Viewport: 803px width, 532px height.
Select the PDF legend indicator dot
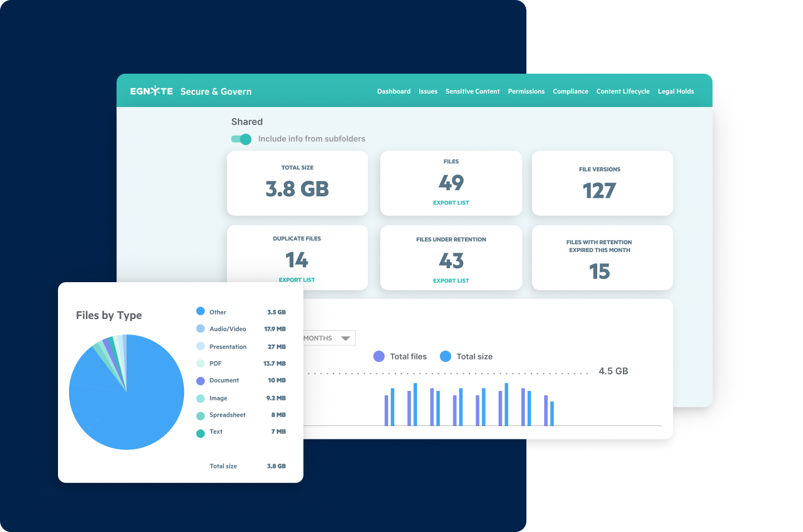pyautogui.click(x=200, y=363)
